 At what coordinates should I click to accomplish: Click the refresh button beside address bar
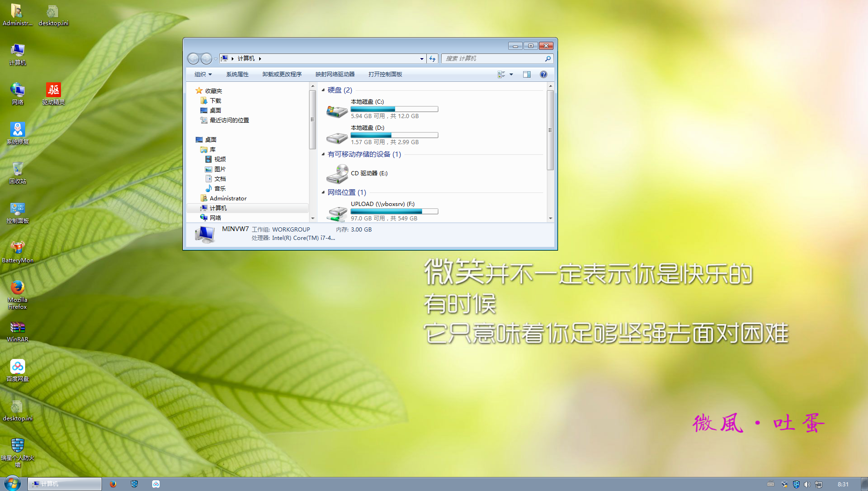[432, 59]
